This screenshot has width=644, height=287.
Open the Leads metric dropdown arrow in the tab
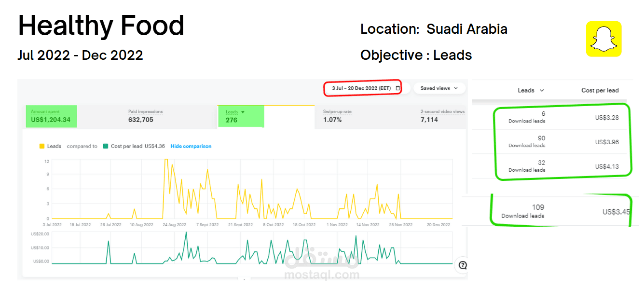point(243,112)
